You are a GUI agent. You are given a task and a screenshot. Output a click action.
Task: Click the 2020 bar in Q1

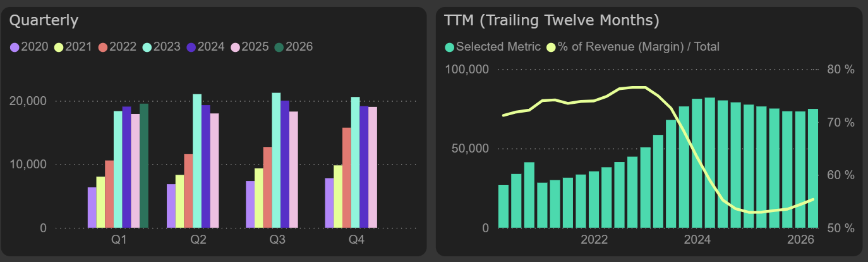click(92, 207)
